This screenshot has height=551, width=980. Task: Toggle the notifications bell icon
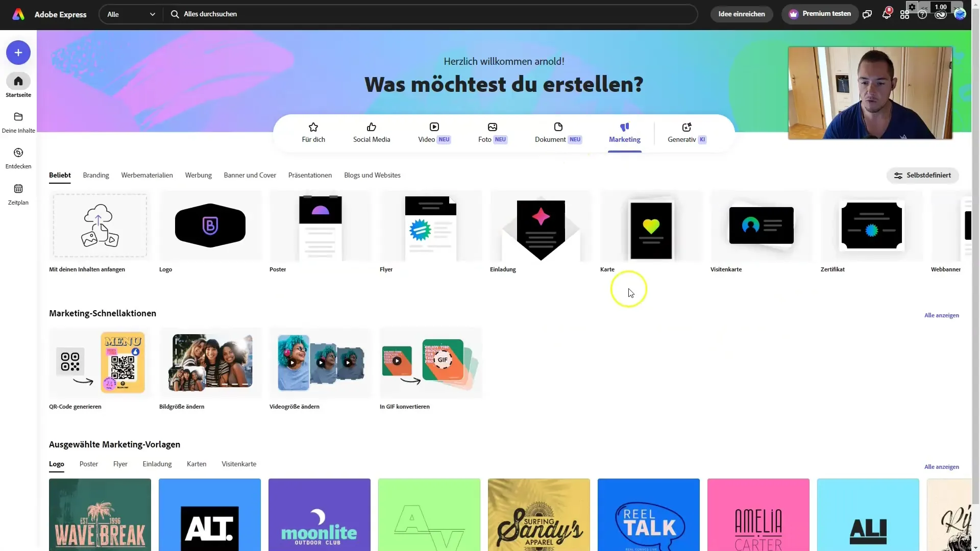point(887,14)
